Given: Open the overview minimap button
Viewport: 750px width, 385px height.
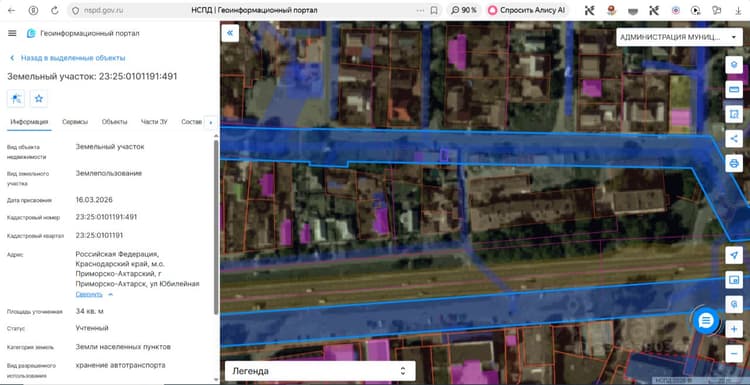Looking at the screenshot, I should click(734, 280).
